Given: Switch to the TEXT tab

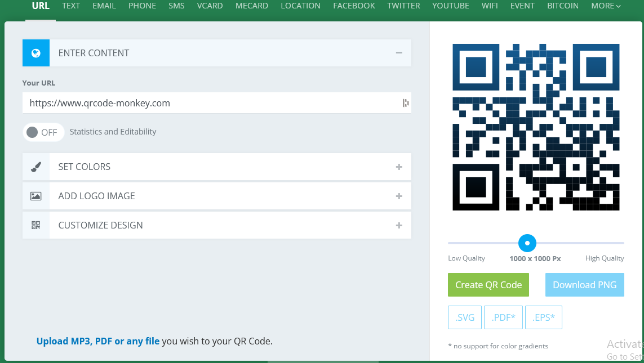Looking at the screenshot, I should [71, 6].
